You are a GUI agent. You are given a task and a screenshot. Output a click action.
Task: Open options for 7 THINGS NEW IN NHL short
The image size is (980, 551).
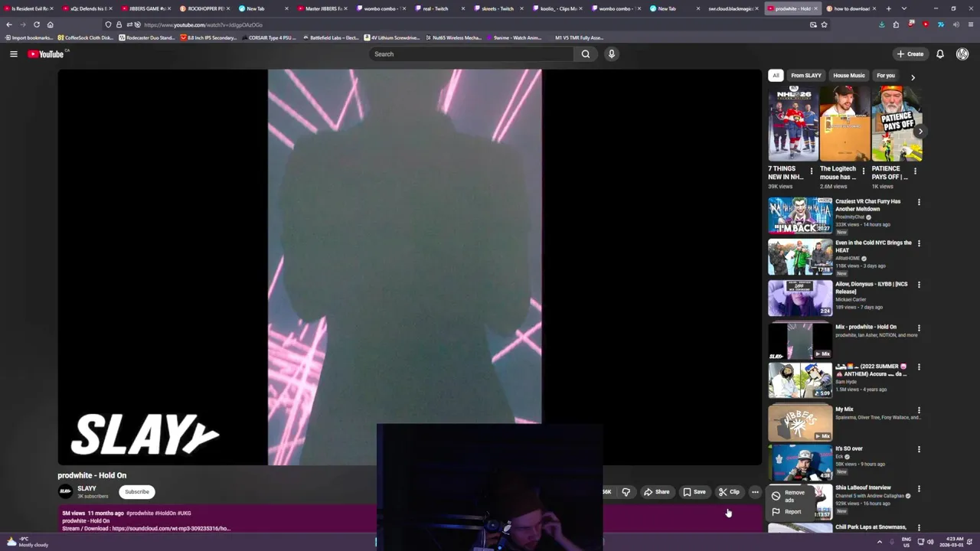[x=812, y=171]
